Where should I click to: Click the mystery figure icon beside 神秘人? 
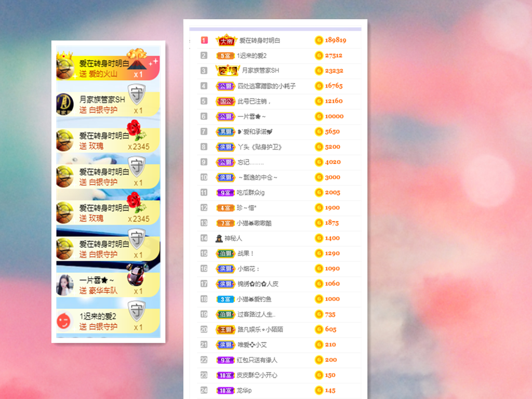tap(219, 238)
